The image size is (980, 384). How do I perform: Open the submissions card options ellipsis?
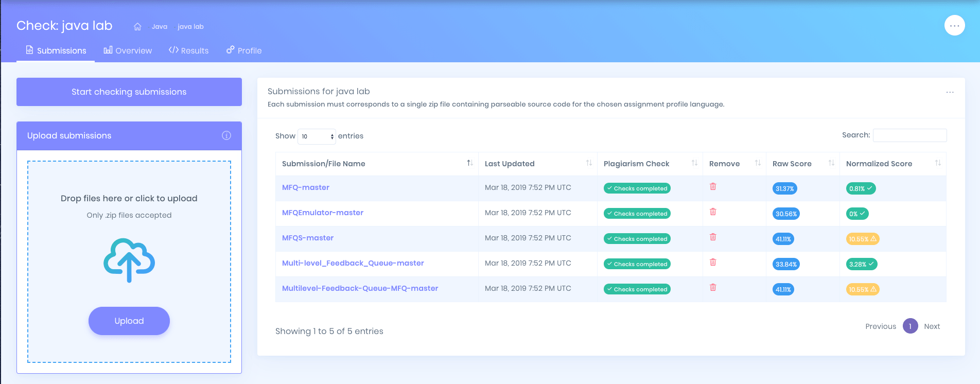950,92
